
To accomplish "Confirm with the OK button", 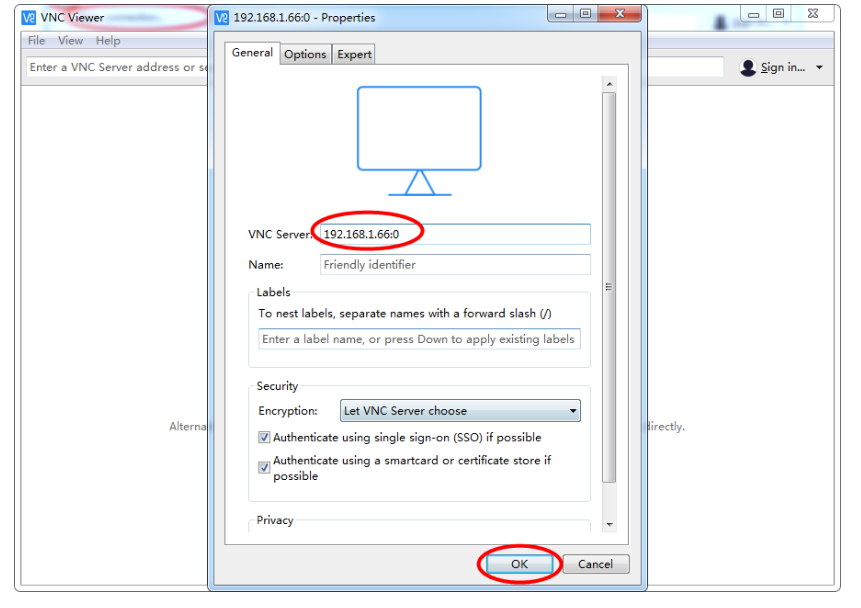I will tap(519, 564).
